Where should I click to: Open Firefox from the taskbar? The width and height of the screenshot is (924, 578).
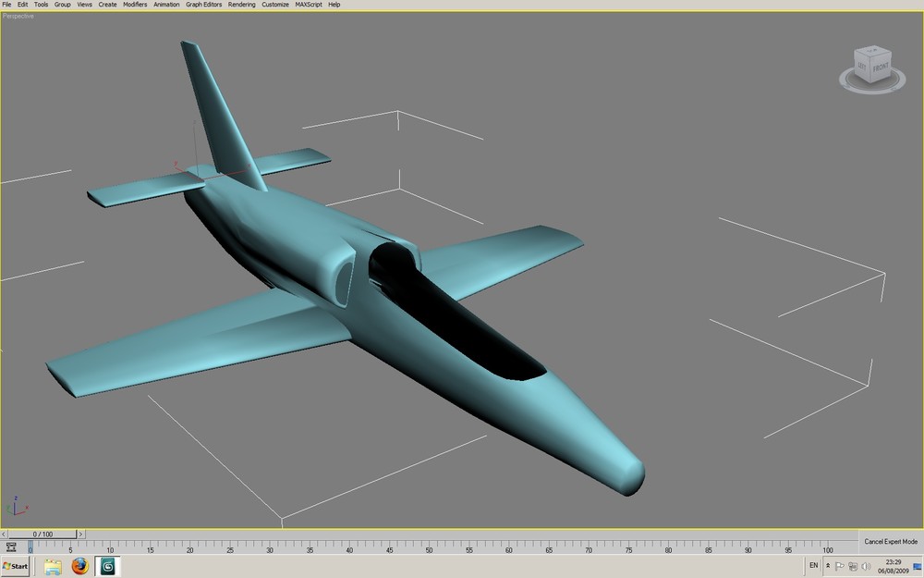(x=79, y=566)
